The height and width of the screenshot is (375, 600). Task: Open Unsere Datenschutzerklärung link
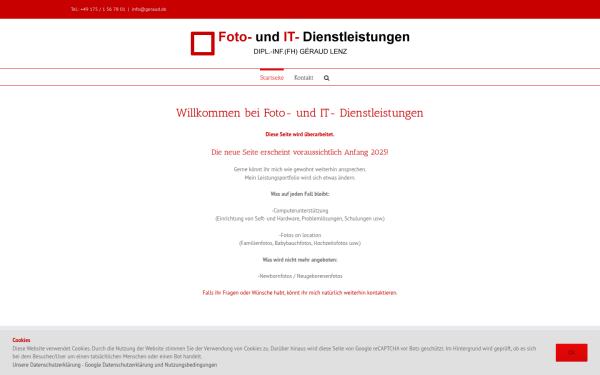pyautogui.click(x=47, y=365)
